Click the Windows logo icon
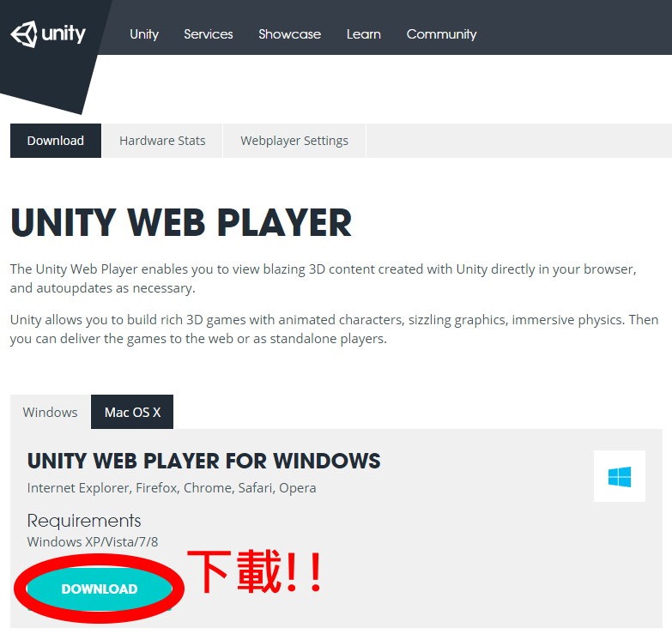 (x=619, y=476)
